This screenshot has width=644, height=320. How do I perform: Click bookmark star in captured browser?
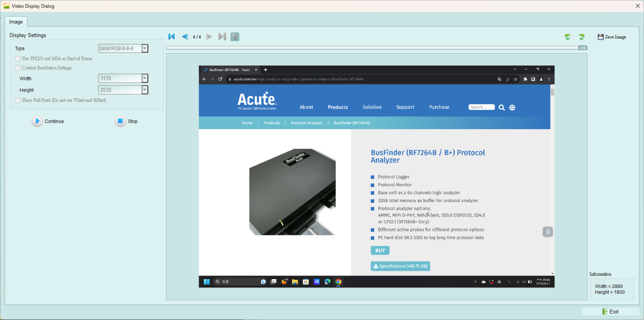(x=516, y=79)
